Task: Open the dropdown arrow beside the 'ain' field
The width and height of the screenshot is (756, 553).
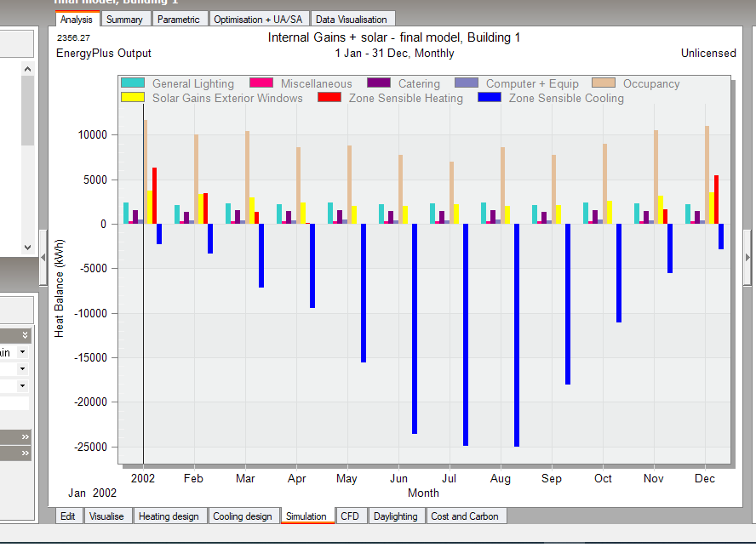Action: pos(23,352)
